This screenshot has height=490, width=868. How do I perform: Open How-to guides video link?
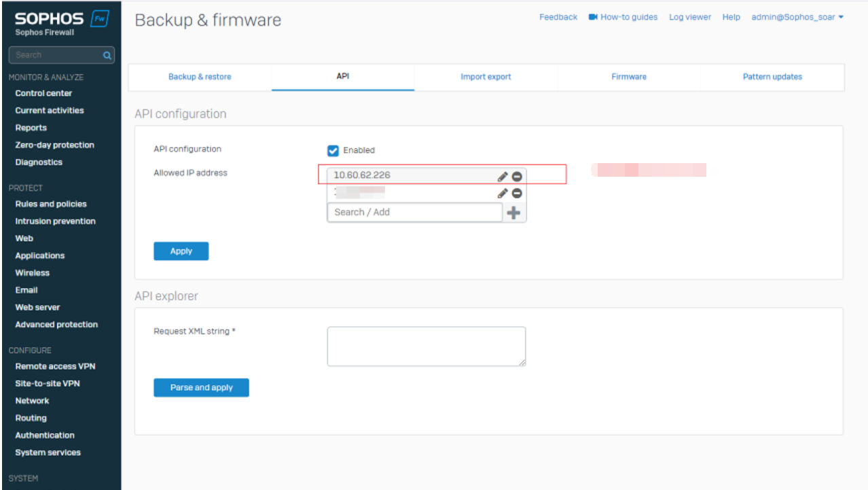[x=623, y=17]
